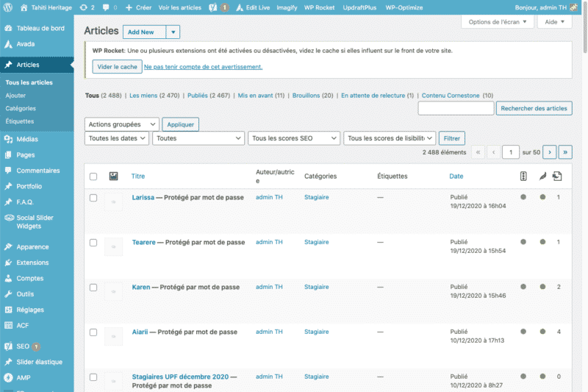Open Tableau de bord dashboard icon
This screenshot has width=588, height=392.
(8, 28)
